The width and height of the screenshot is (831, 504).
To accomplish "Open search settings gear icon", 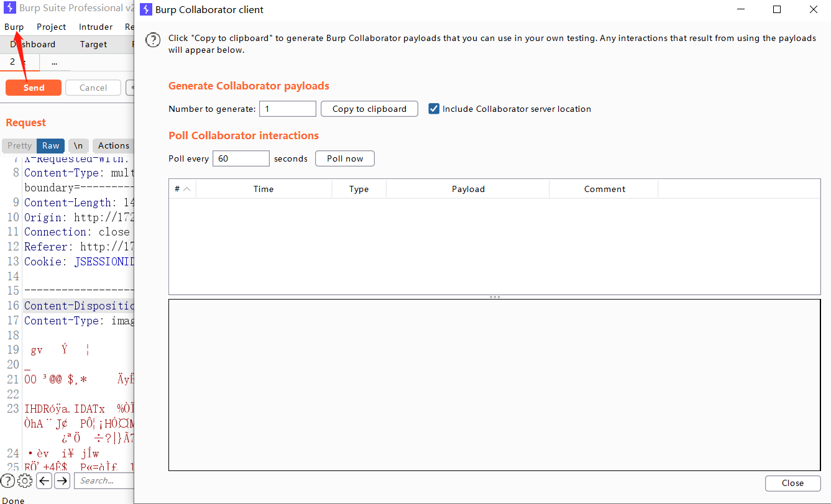I will (x=25, y=480).
